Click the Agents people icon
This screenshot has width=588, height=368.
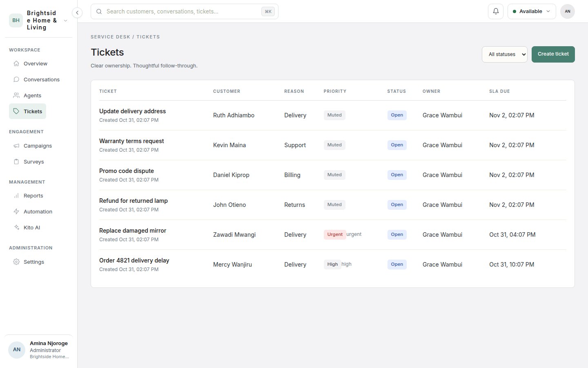pos(16,95)
